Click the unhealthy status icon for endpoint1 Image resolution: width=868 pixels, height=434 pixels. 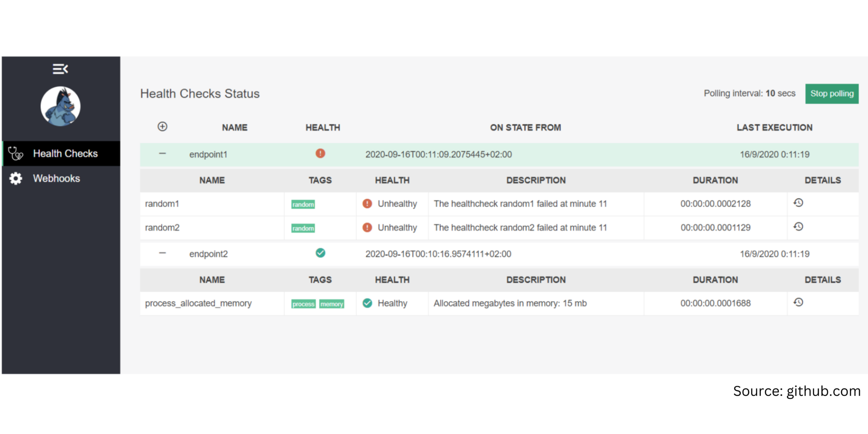point(320,154)
